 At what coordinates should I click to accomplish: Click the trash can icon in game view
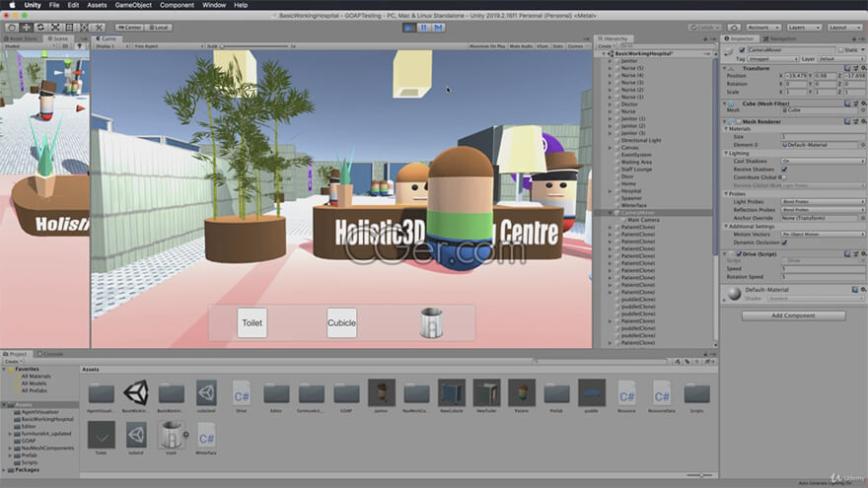tap(431, 323)
